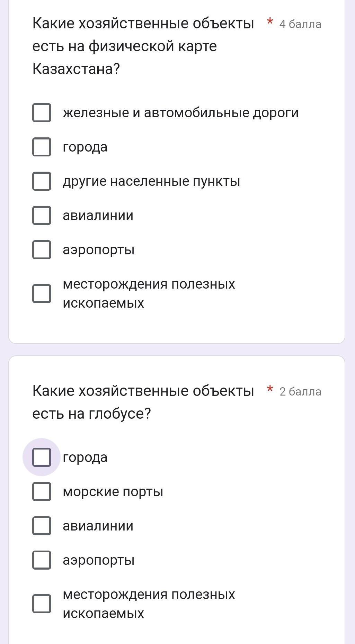Enable the 'другие населенные пункты' checkbox

[x=42, y=181]
